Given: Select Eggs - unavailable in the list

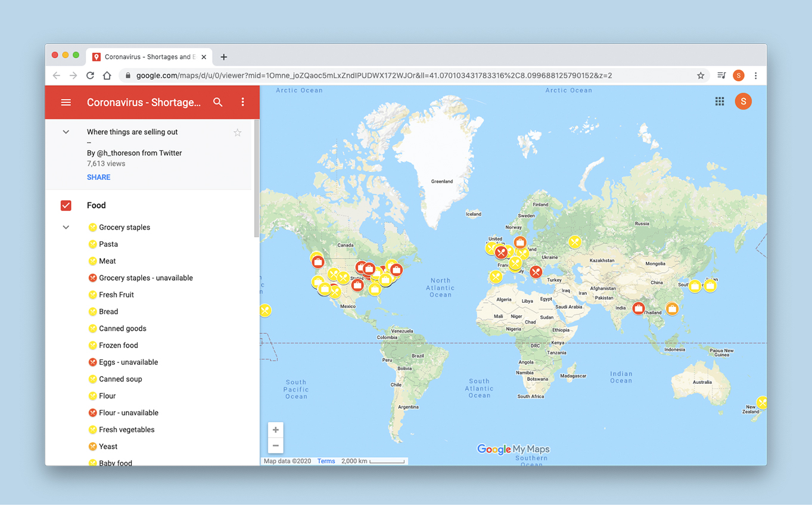Looking at the screenshot, I should point(128,362).
